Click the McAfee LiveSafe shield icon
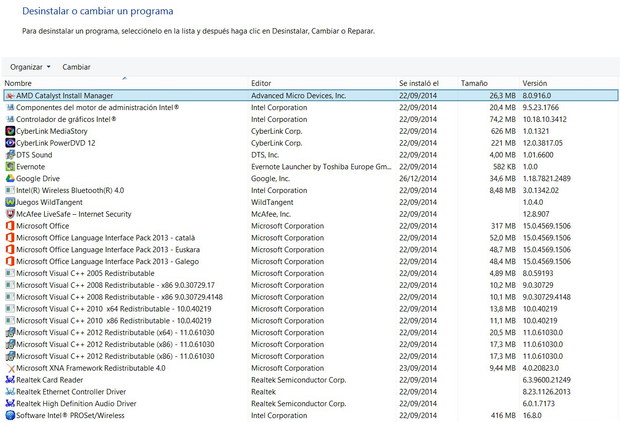Image resolution: width=620 pixels, height=422 pixels. coord(10,214)
